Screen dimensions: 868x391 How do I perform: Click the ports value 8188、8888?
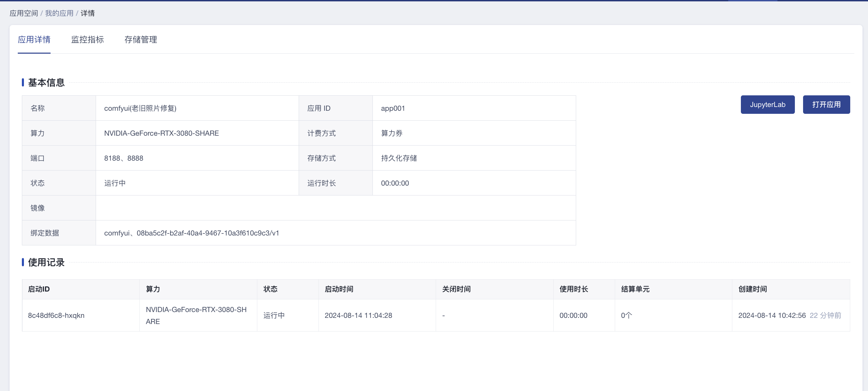coord(123,158)
